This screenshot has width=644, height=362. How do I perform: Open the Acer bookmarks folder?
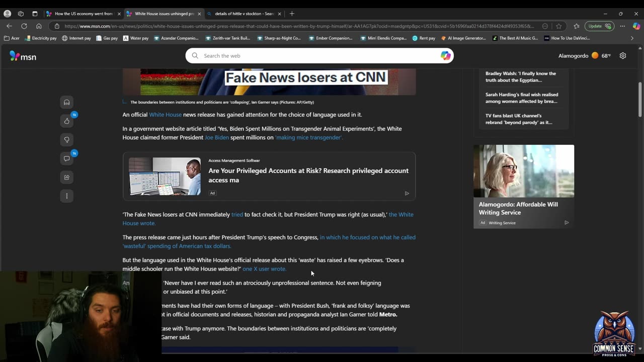[12, 38]
